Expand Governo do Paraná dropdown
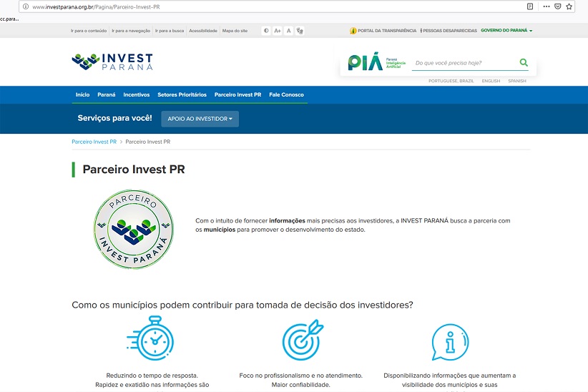This screenshot has height=392, width=588. [x=506, y=31]
